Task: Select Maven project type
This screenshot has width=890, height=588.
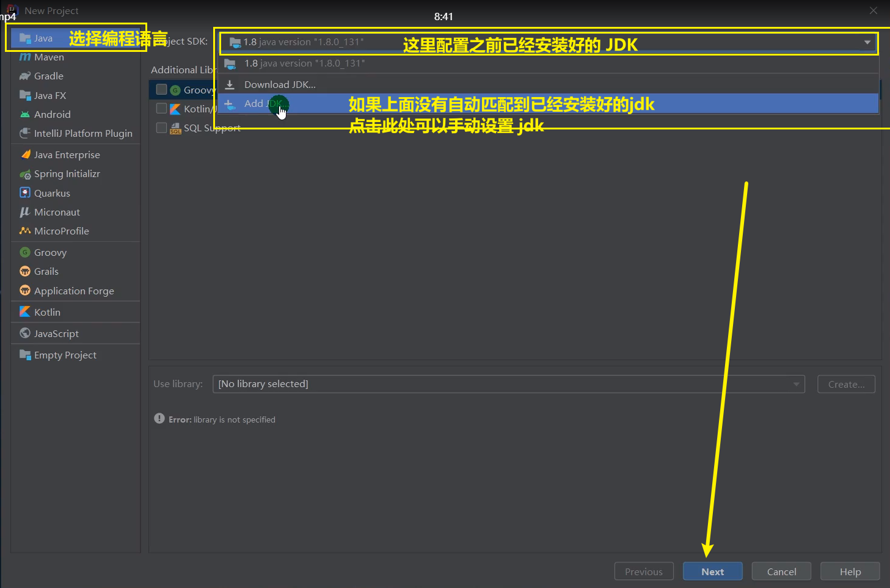Action: click(75, 57)
